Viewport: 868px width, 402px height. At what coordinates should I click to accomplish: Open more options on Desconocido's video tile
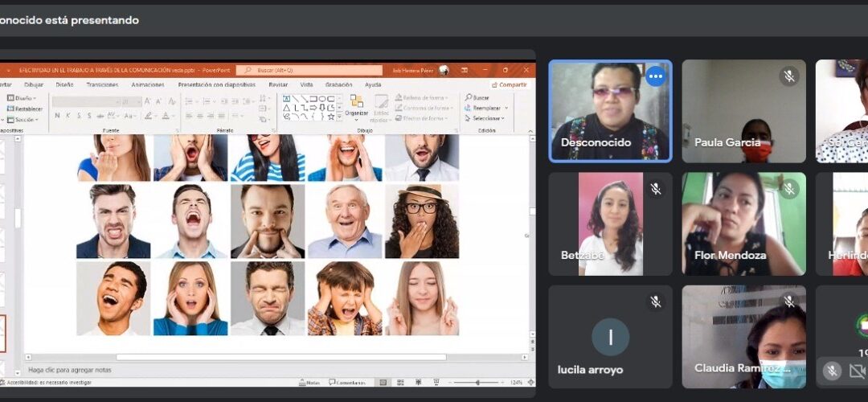[x=656, y=76]
